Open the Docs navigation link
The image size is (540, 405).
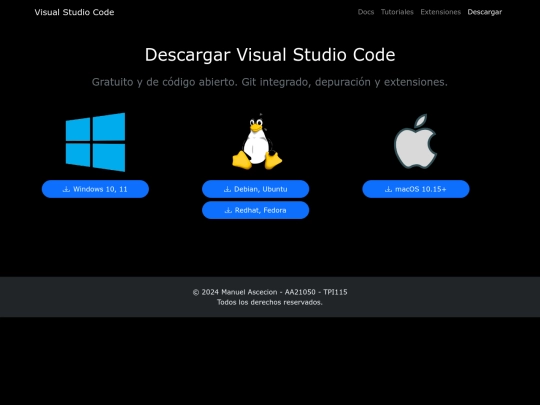tap(366, 12)
